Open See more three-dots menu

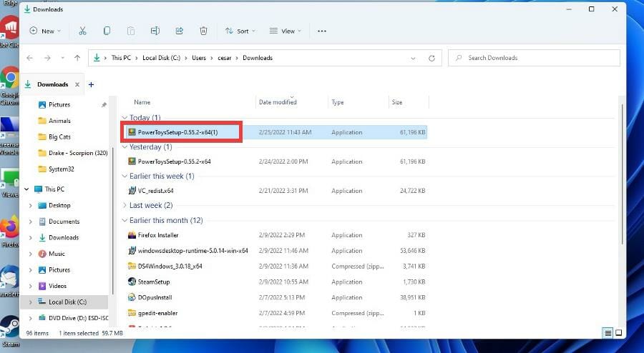click(x=322, y=31)
